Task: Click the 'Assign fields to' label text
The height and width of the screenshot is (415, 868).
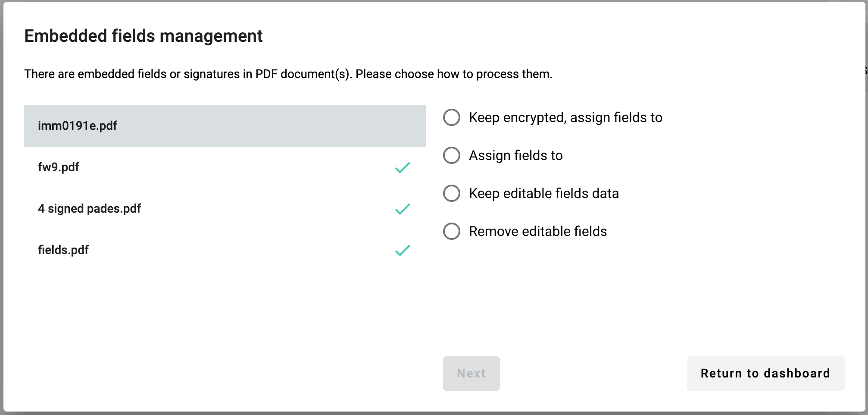Action: 516,155
